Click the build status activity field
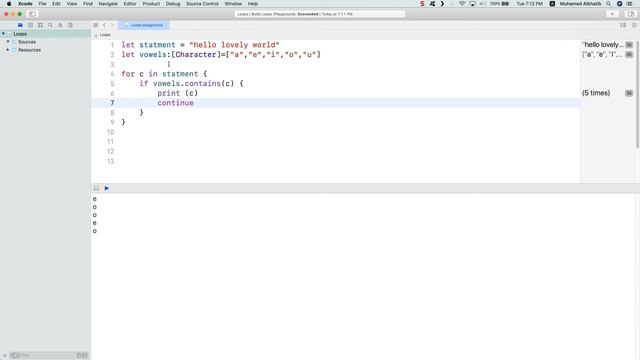Viewport: 640px width, 360px height. tap(320, 14)
